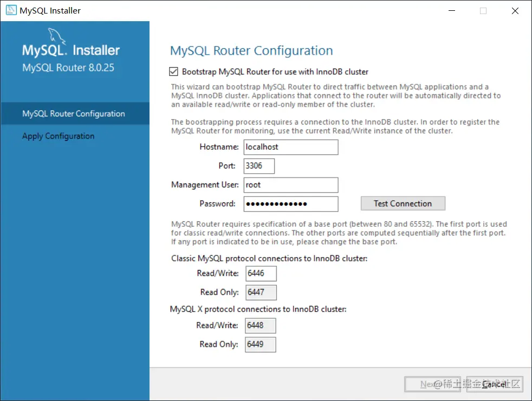Select MySQL Router Configuration step in sidebar
The width and height of the screenshot is (532, 401).
75,114
